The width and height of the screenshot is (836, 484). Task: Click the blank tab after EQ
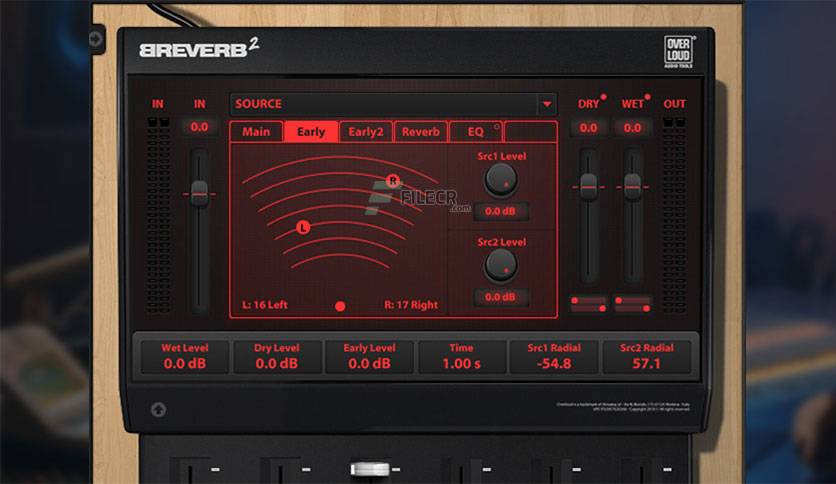[530, 132]
